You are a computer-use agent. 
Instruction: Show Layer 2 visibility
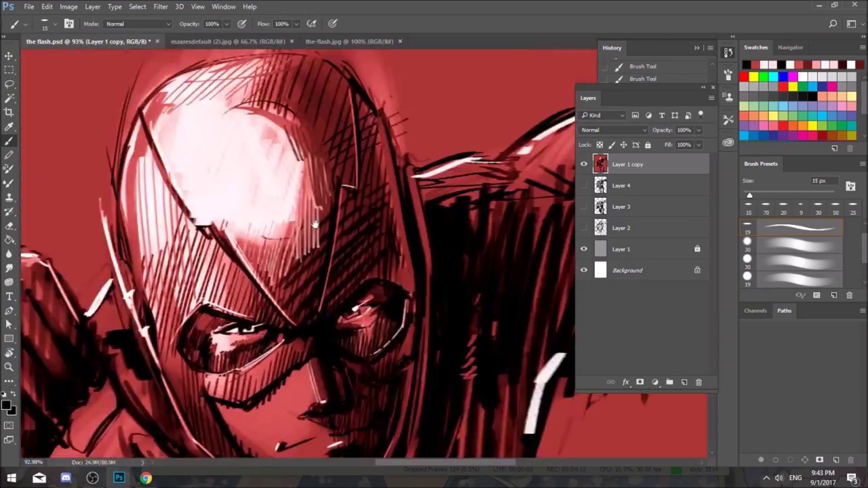(584, 228)
